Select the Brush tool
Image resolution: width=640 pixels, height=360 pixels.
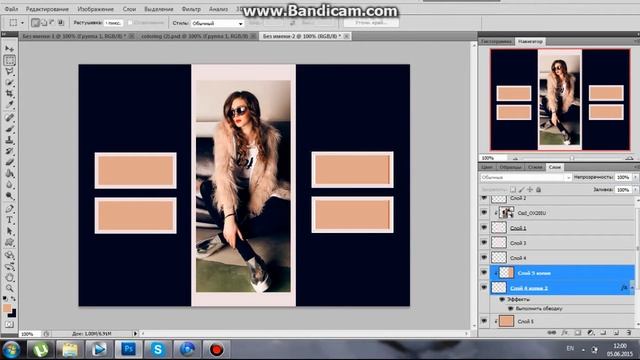coord(9,129)
